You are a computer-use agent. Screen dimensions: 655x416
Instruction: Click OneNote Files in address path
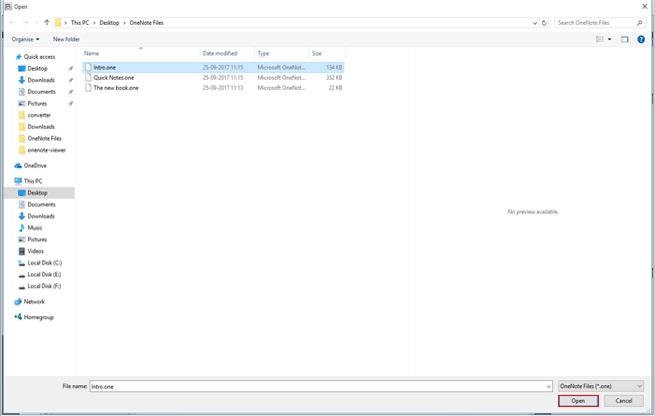tap(146, 23)
